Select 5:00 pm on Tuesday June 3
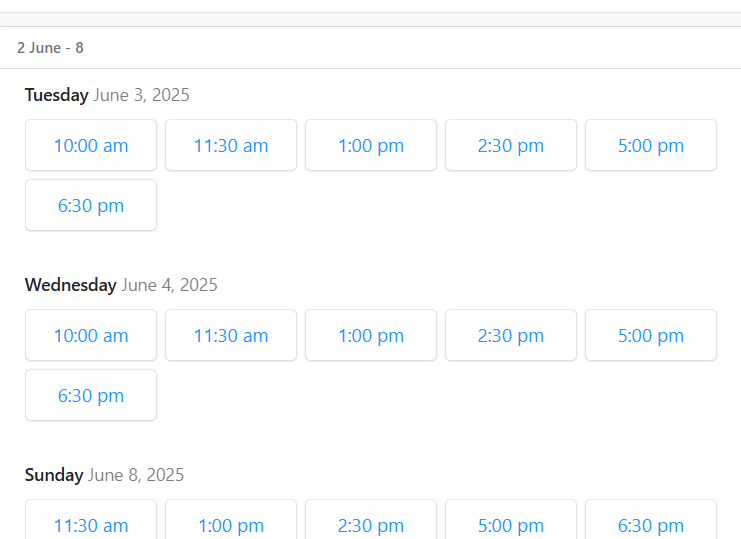The width and height of the screenshot is (741, 539). coord(651,145)
